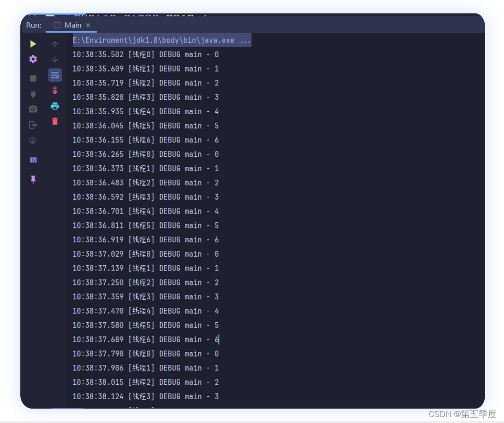Select log line timestamped 10:38:37.359
504x423 pixels.
146,296
